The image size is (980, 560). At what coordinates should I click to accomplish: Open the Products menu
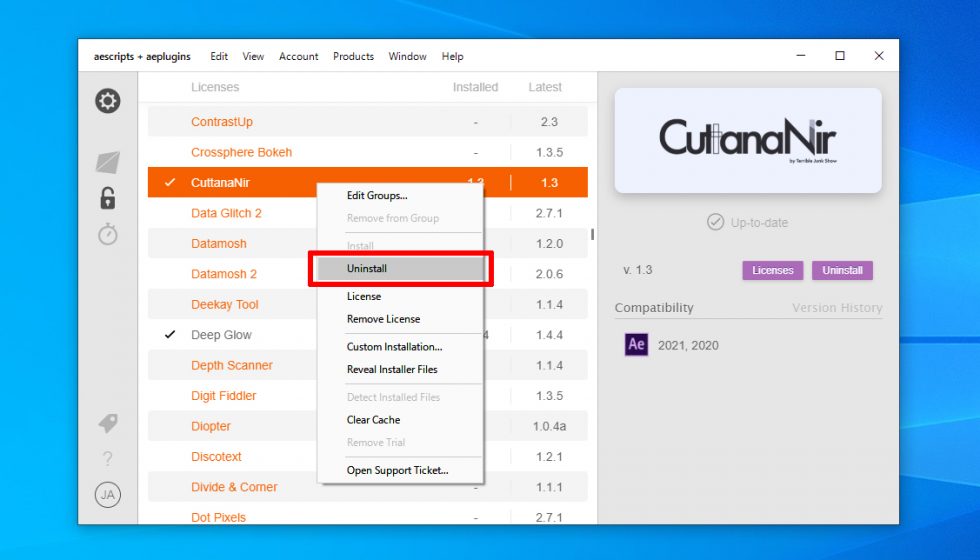point(353,56)
